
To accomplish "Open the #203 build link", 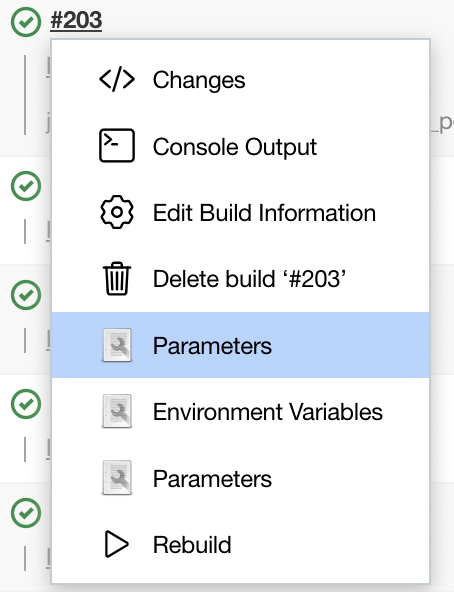I will 76,20.
